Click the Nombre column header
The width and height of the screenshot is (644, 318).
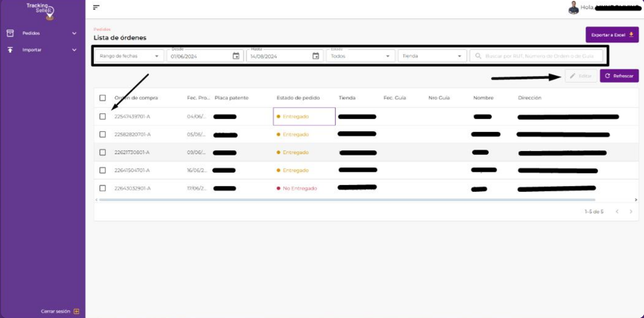pos(483,98)
